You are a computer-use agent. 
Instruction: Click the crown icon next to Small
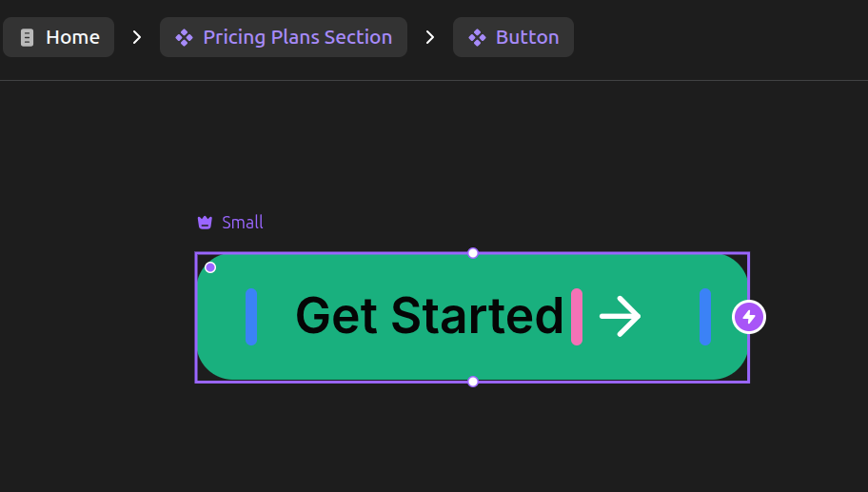[x=205, y=223]
